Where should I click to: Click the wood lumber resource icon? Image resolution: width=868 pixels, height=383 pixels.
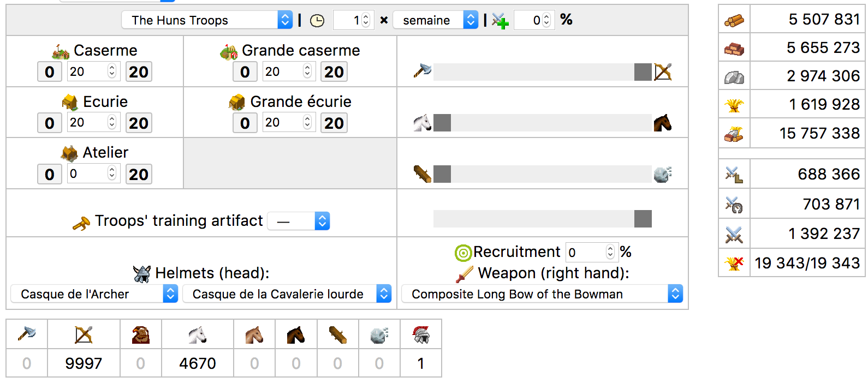point(734,21)
